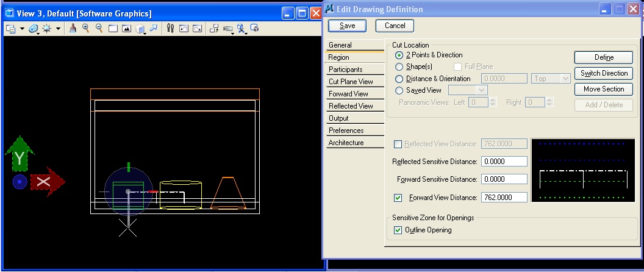Image resolution: width=644 pixels, height=272 pixels.
Task: Select the Shape(s) cut location option
Action: pyautogui.click(x=399, y=66)
